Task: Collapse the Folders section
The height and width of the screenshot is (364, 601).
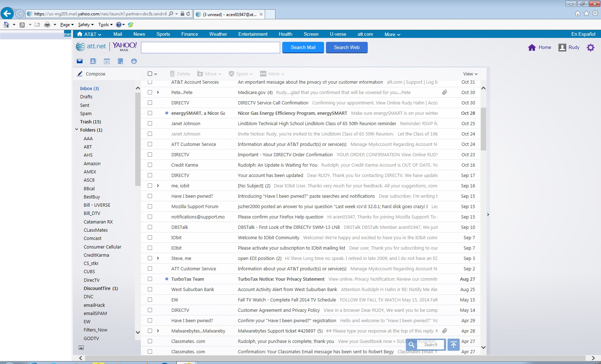Action: click(77, 129)
